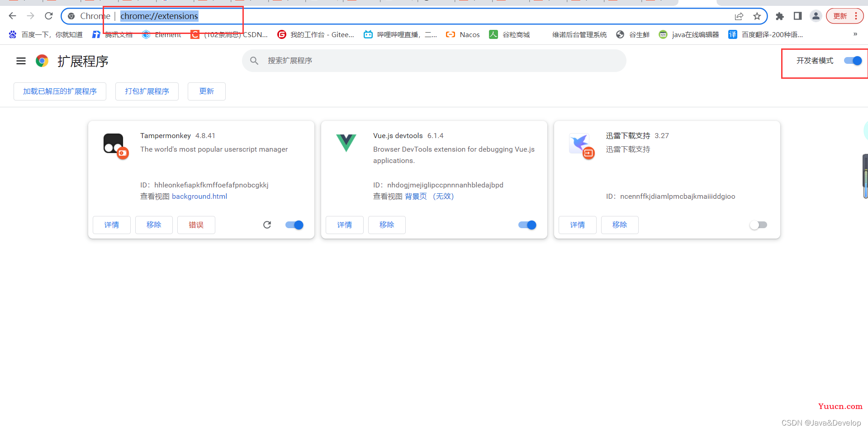This screenshot has width=868, height=431.
Task: Reload Tampermonkey extension with circular arrow
Action: (x=267, y=225)
